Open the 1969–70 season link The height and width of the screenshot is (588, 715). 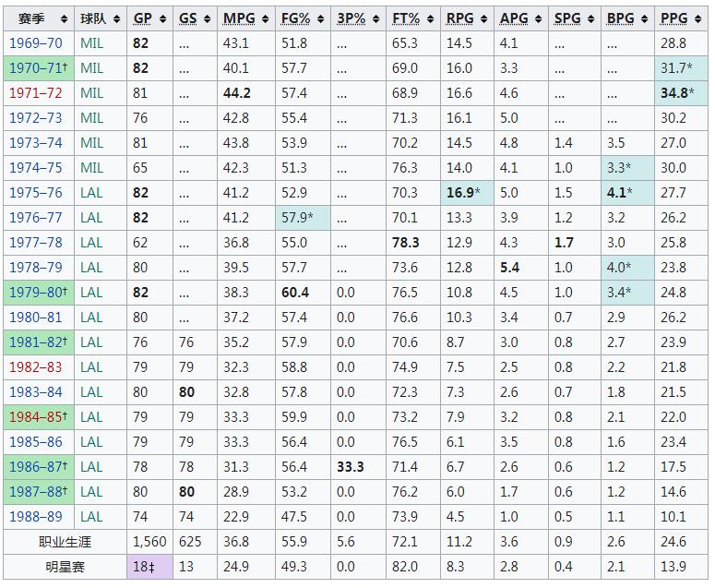(x=36, y=43)
